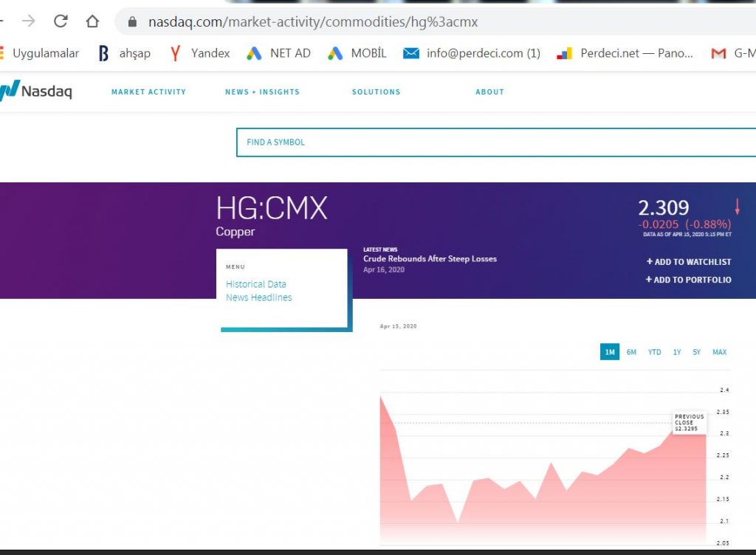Open Historical Data from the menu

coord(256,284)
